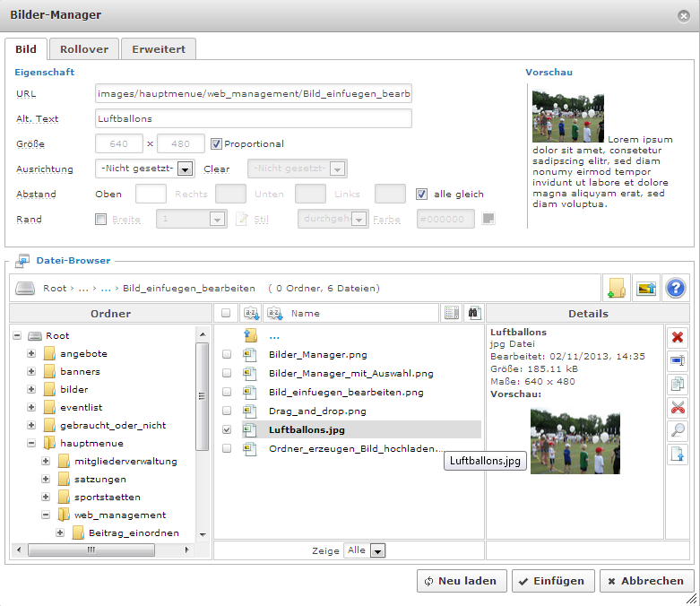Screen dimensions: 700x606
Task: Click the Root breadcrumb link
Action: [55, 288]
